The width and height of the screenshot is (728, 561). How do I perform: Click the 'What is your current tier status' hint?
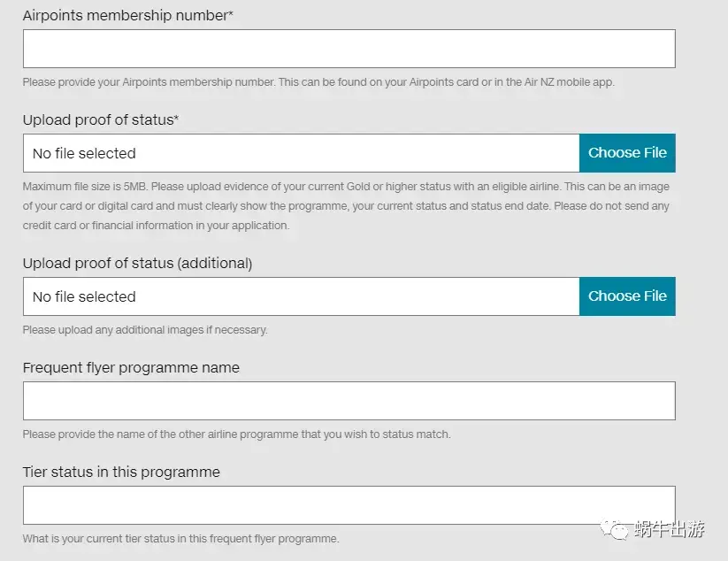coord(180,539)
